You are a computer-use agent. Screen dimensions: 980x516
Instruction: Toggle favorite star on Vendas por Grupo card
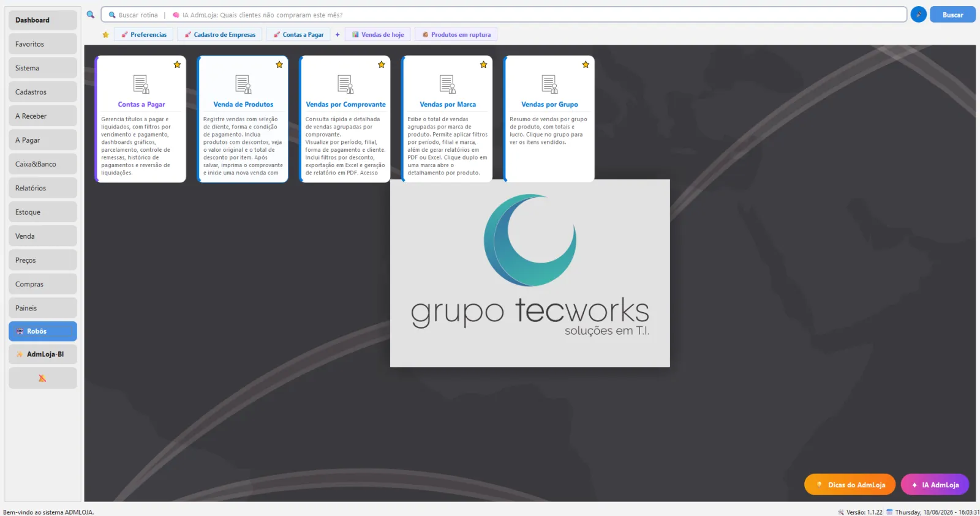point(586,64)
